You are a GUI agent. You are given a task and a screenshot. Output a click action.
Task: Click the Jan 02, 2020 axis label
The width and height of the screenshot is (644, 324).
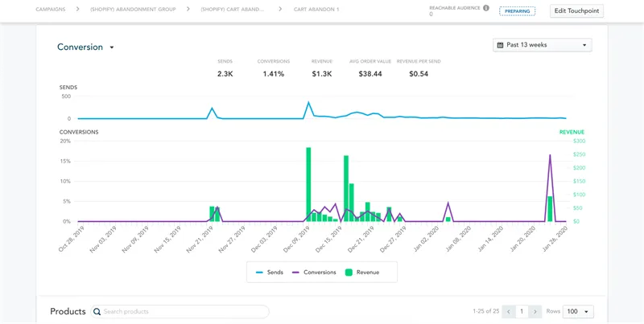click(x=425, y=240)
